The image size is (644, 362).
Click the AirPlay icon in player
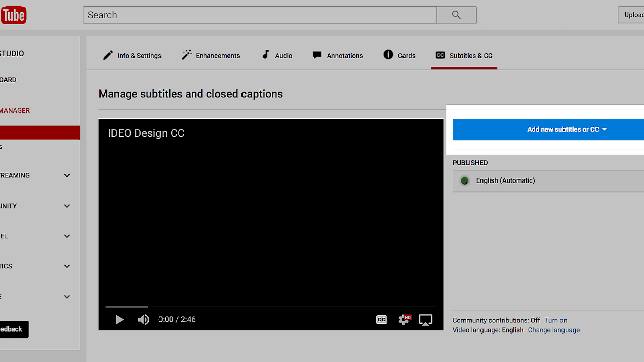pos(426,319)
